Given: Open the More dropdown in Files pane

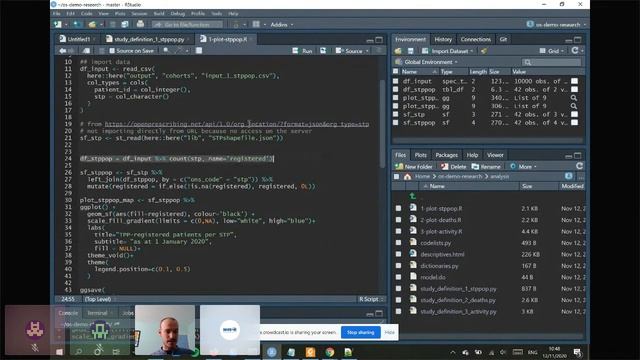Looking at the screenshot, I should (524, 167).
